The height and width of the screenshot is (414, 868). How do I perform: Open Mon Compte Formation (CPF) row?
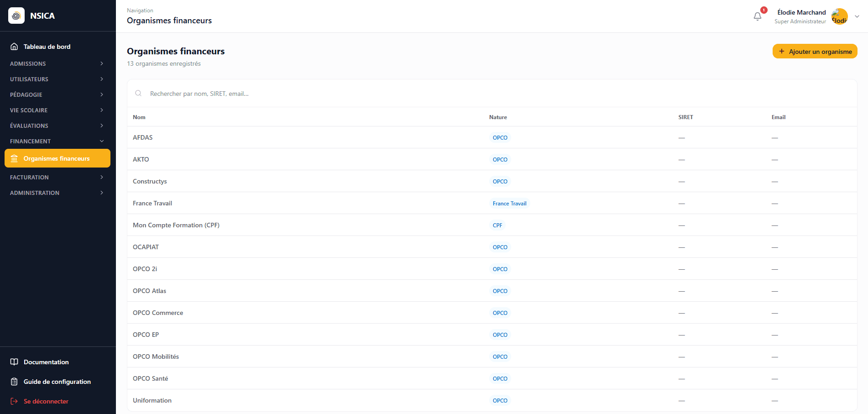point(492,225)
